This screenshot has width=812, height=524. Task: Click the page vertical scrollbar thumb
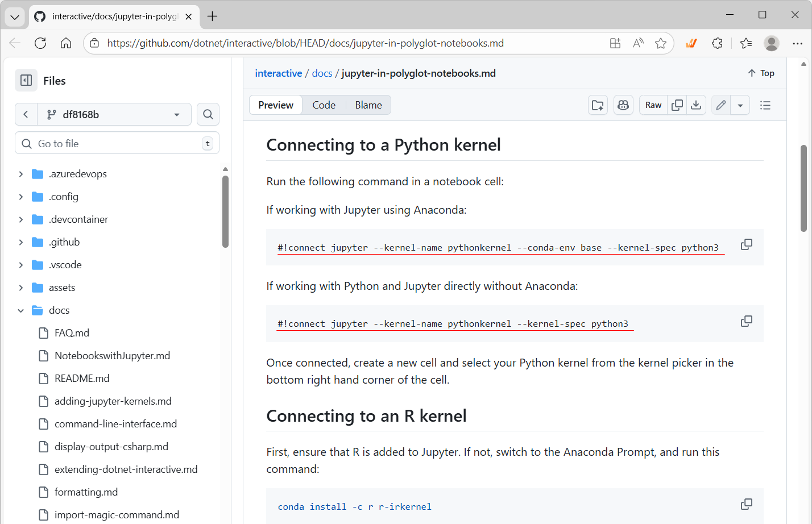[x=803, y=188]
